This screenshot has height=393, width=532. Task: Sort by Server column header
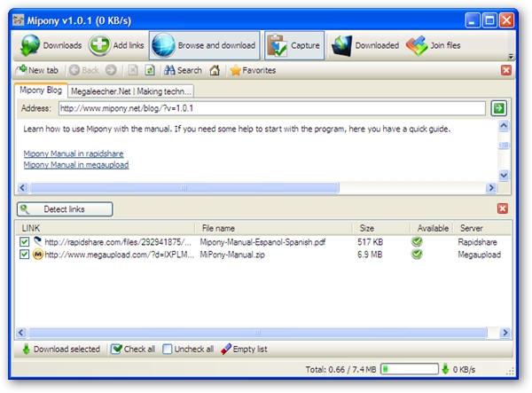[x=483, y=228]
